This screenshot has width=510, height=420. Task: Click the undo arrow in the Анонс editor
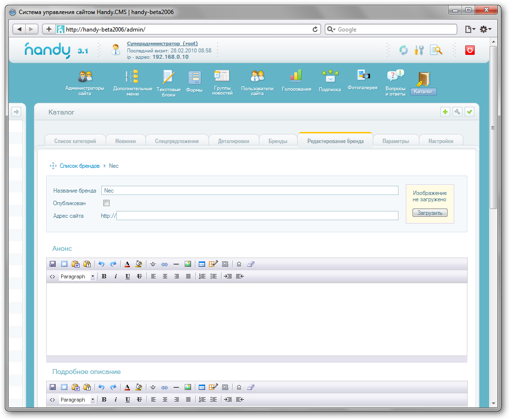click(101, 264)
